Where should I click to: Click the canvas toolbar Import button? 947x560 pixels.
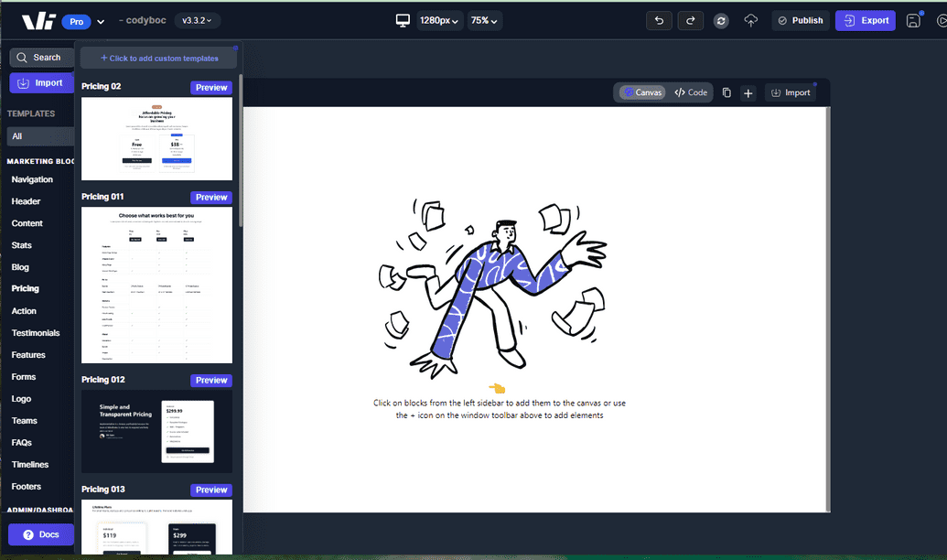pos(791,92)
